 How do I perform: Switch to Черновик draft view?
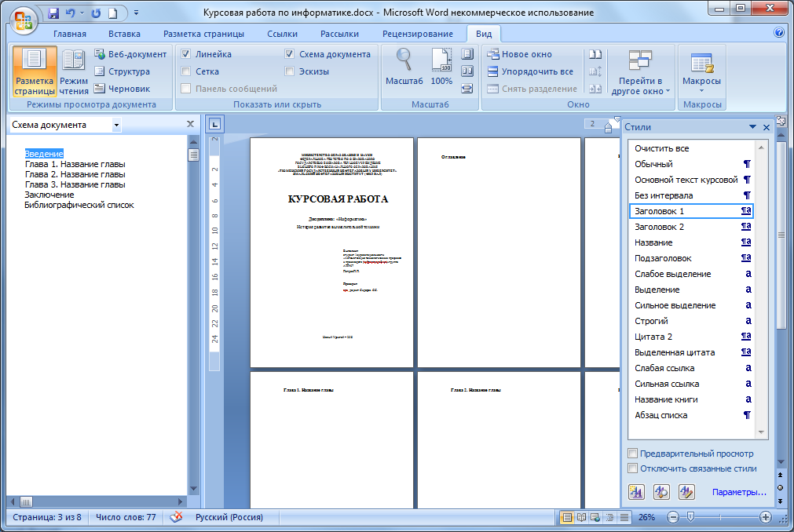coord(122,89)
